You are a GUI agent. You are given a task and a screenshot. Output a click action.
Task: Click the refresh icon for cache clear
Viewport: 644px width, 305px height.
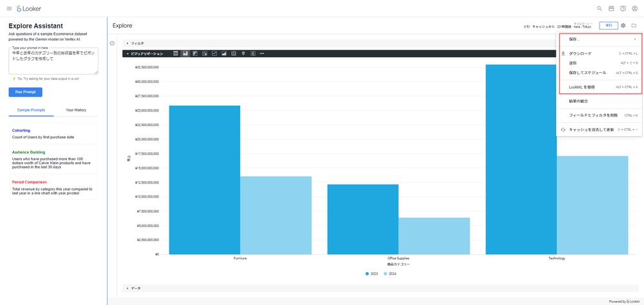[563, 130]
